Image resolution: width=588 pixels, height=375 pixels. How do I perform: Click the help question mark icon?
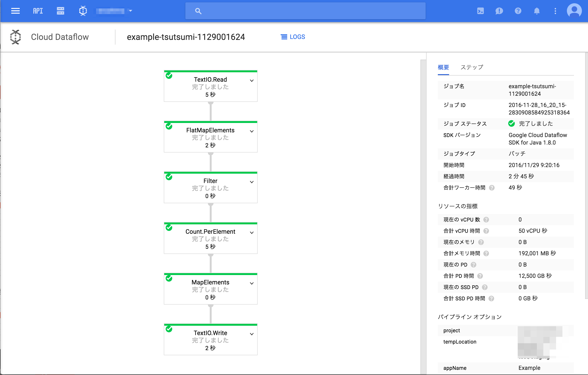[517, 11]
